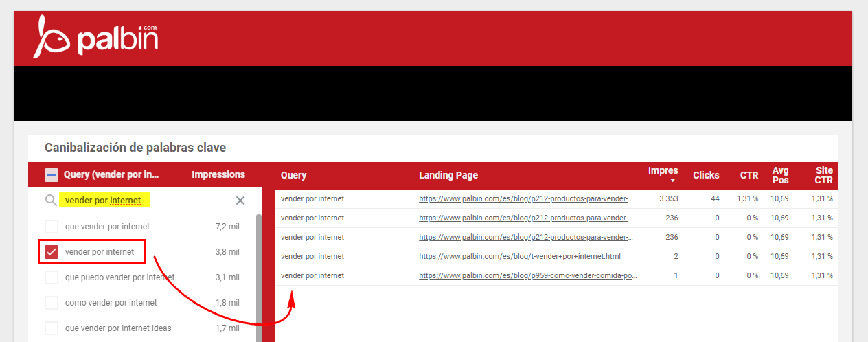Click 'como vender por internet' label

(111, 303)
